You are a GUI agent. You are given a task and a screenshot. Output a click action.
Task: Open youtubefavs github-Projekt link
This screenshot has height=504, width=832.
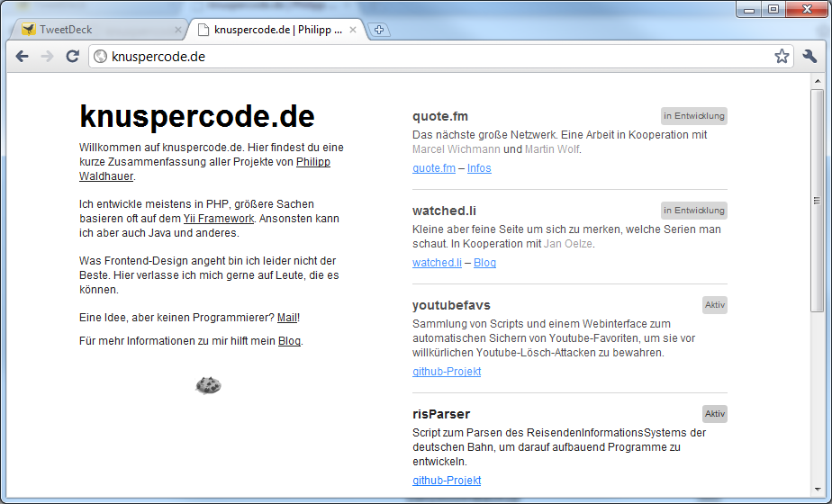click(447, 372)
